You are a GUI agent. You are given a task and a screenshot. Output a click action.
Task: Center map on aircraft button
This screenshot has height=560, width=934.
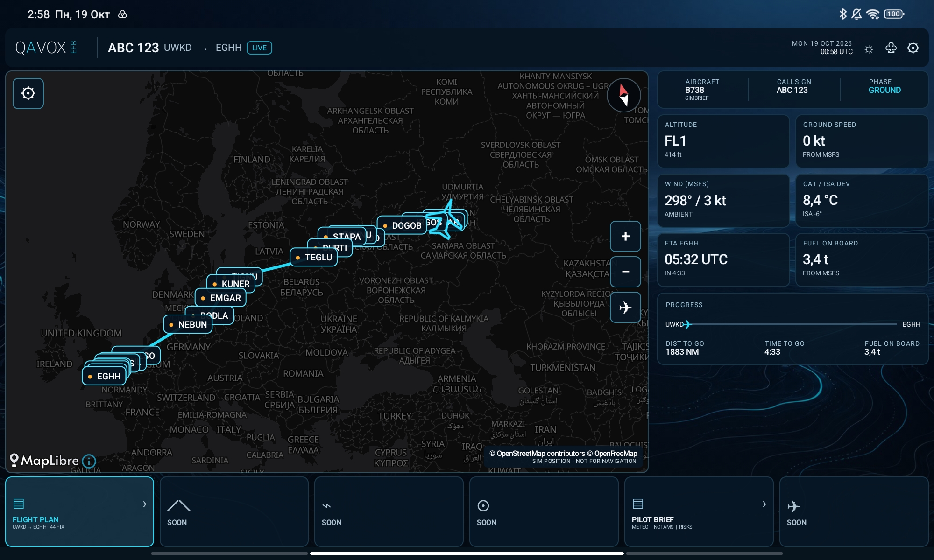tap(625, 307)
